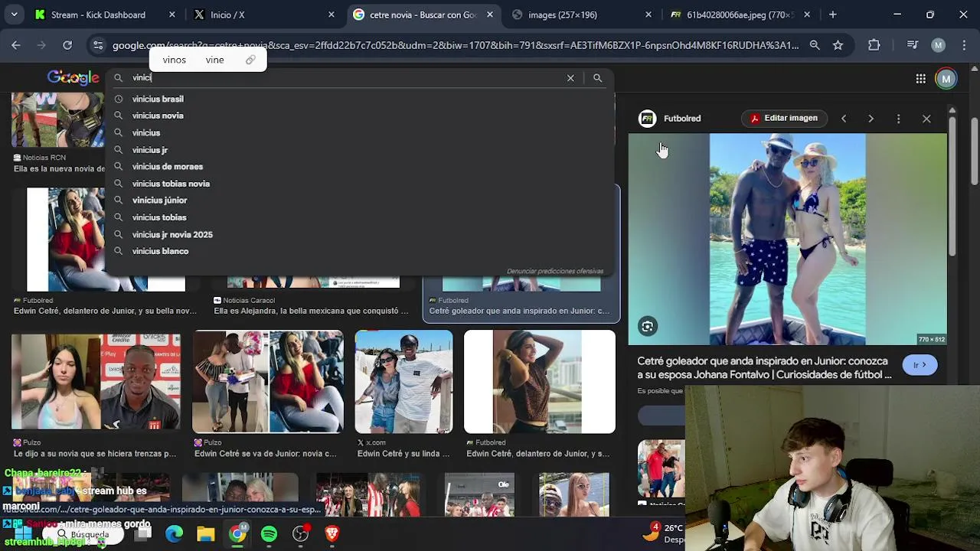This screenshot has width=980, height=551.
Task: Open Microsoft Edge from the taskbar
Action: pos(175,534)
